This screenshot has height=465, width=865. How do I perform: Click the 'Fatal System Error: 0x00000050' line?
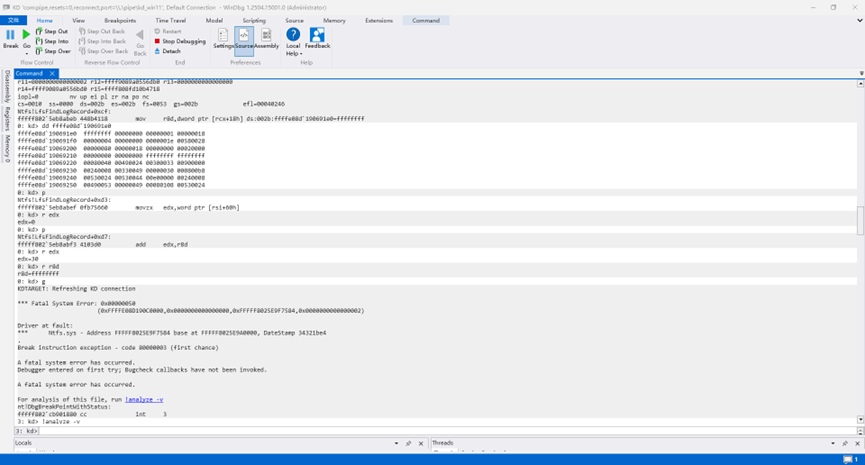pyautogui.click(x=76, y=303)
